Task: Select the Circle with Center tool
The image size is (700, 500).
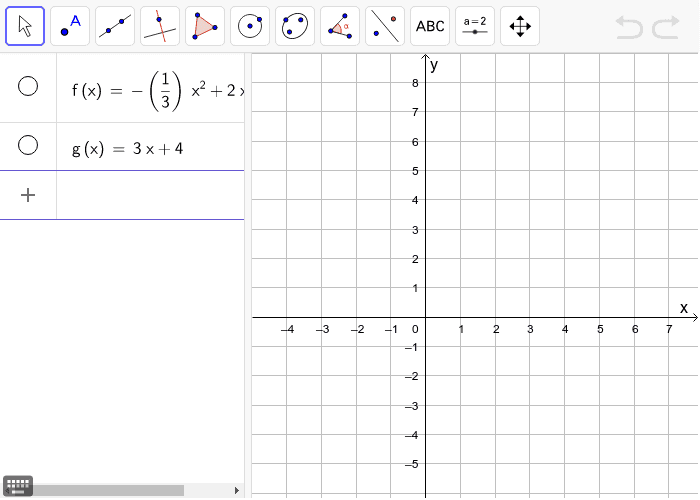Action: point(250,26)
